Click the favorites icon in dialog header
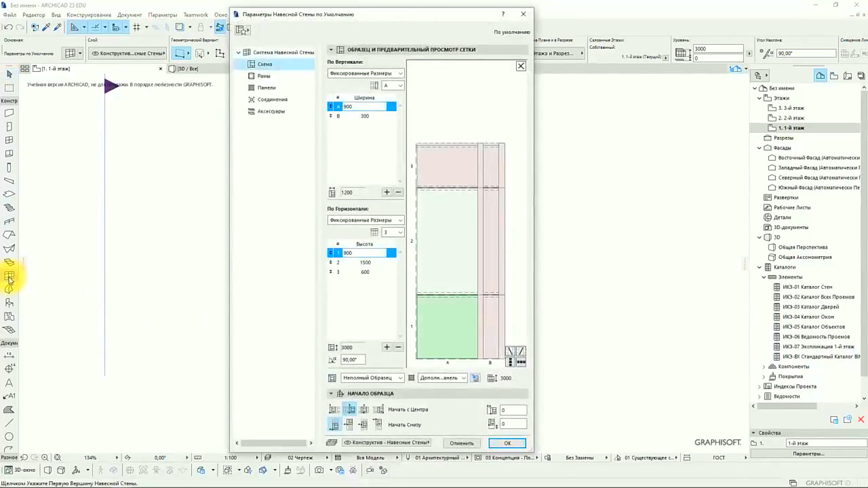The image size is (868, 488). [x=243, y=30]
